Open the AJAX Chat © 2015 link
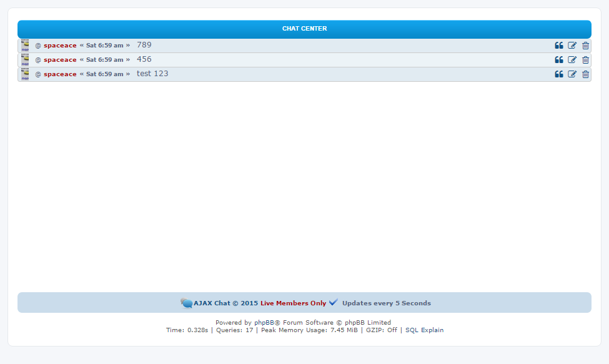The width and height of the screenshot is (609, 364). click(225, 303)
